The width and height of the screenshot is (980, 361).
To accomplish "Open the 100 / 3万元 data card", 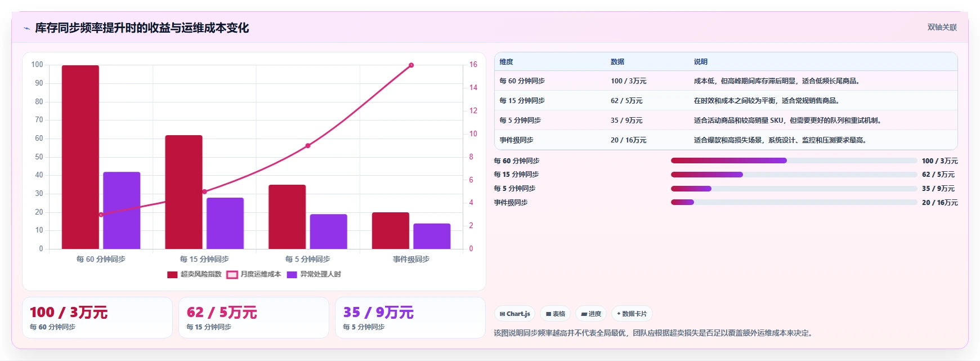I will pyautogui.click(x=97, y=318).
